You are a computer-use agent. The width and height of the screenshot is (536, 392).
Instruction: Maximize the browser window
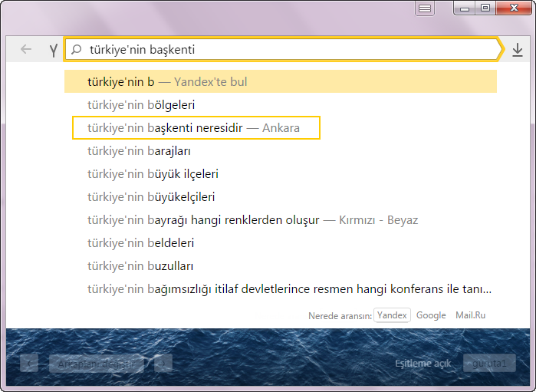[485, 8]
